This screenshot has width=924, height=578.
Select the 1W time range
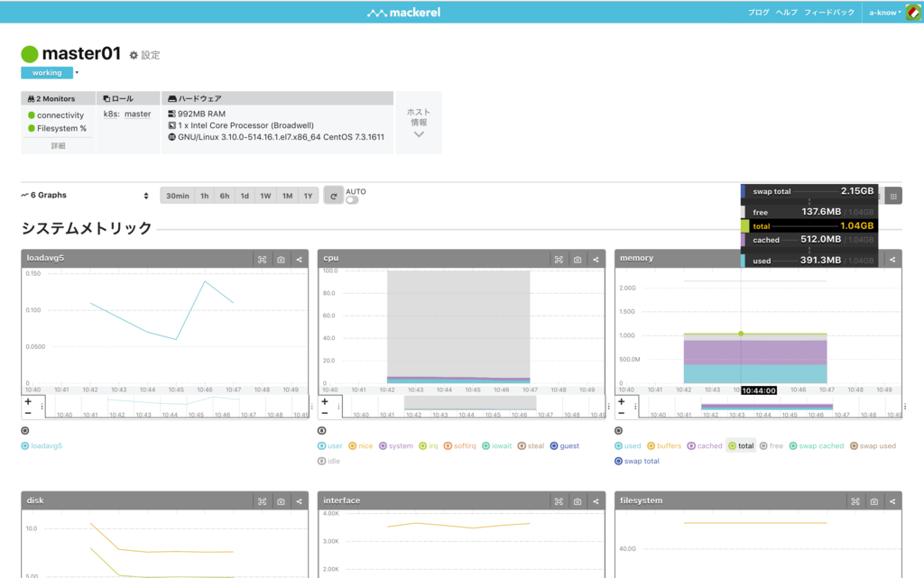[266, 196]
